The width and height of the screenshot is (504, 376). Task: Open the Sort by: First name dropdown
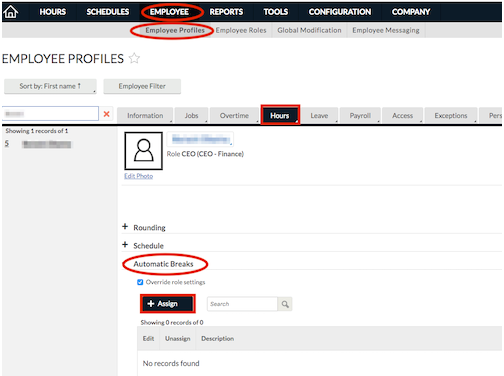tap(50, 86)
